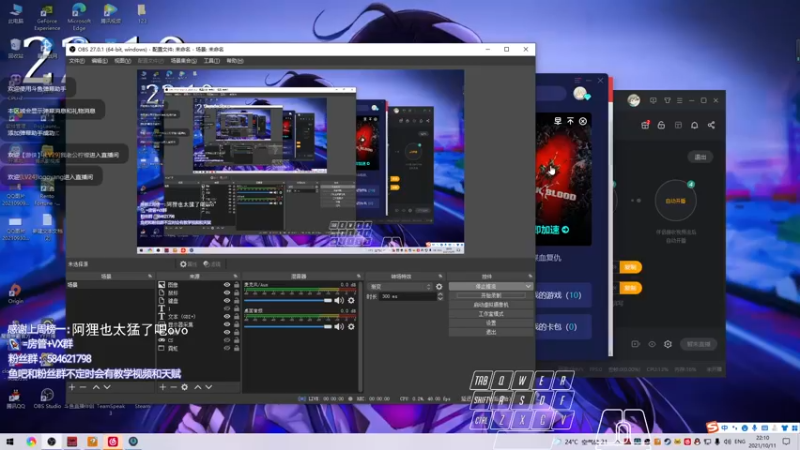Open Windows Start button

pyautogui.click(x=10, y=442)
